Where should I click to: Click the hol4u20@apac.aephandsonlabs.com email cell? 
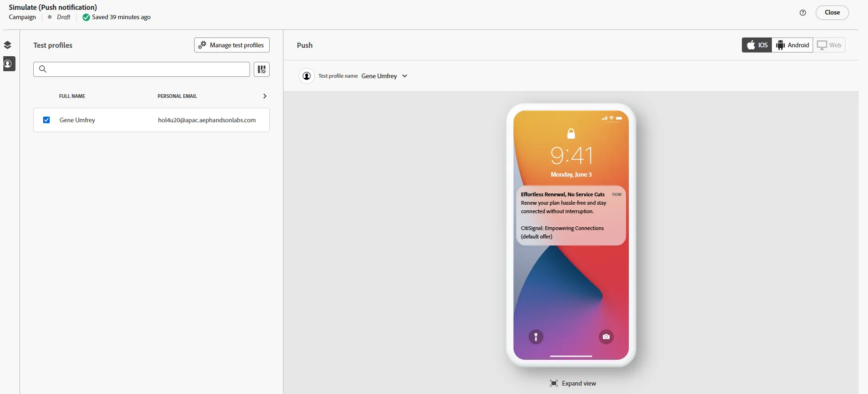point(207,120)
